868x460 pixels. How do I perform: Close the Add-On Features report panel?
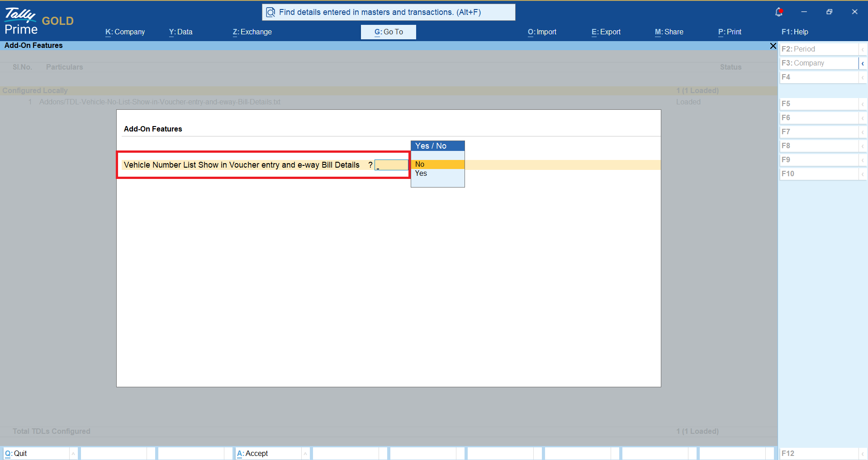pyautogui.click(x=773, y=46)
